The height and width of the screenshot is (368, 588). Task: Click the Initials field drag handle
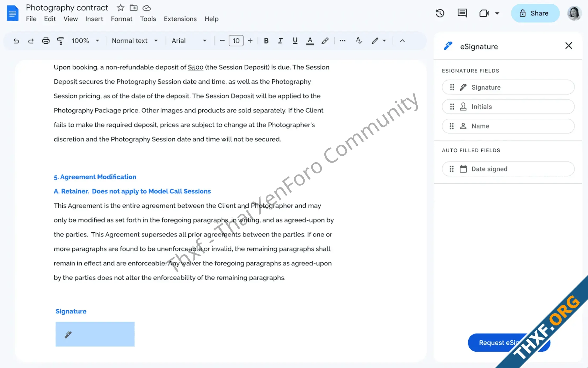[452, 107]
